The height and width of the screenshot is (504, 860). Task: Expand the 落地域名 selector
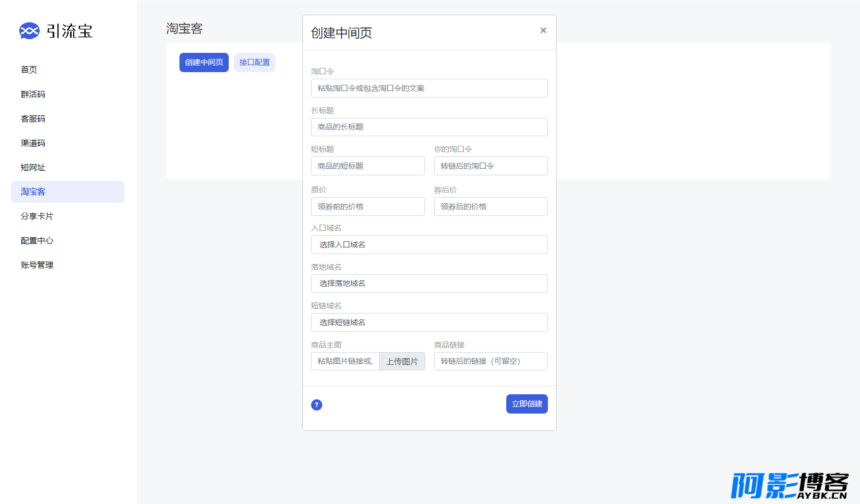[429, 283]
